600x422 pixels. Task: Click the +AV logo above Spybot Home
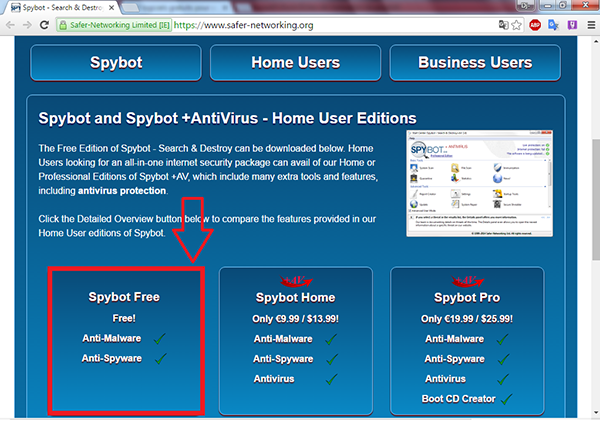pos(296,281)
